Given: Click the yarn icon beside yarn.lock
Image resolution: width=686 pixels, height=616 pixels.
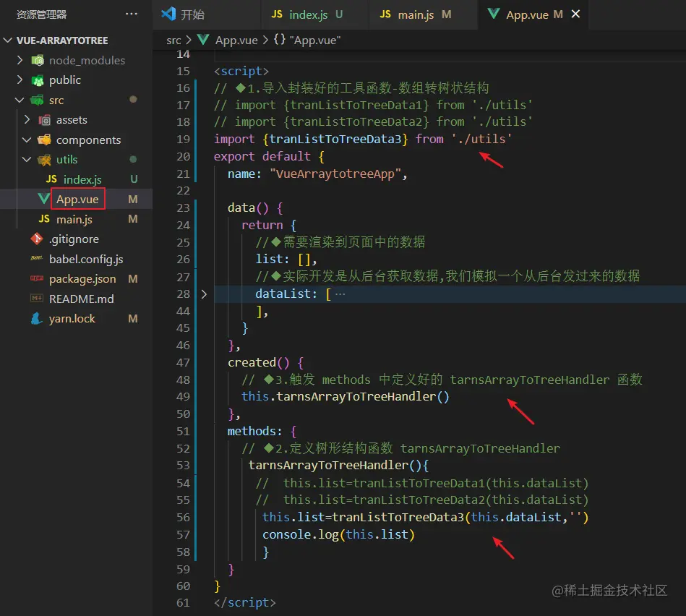Looking at the screenshot, I should 37,319.
